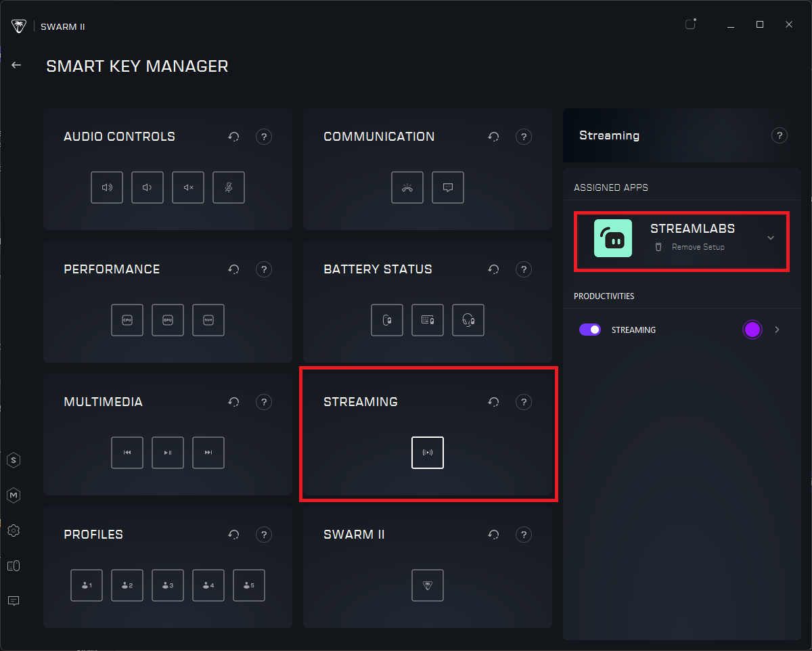Click the Swarm II logo smart key
Viewport: 812px width, 651px height.
tap(428, 585)
